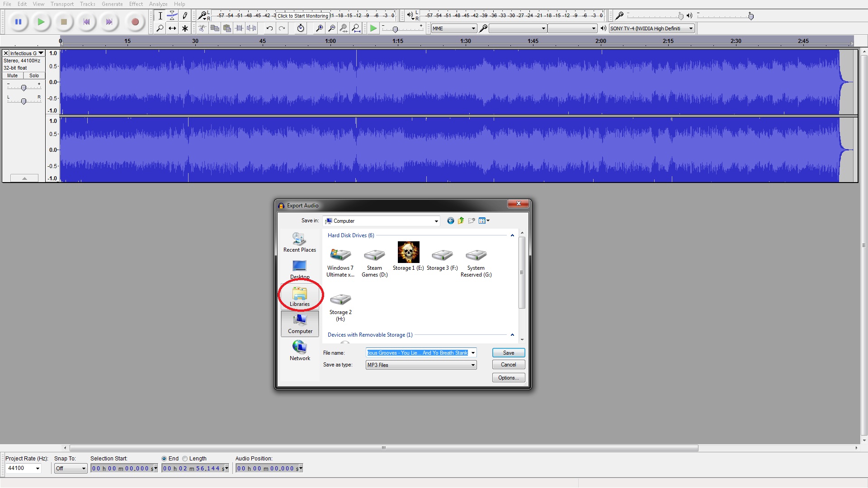This screenshot has height=488, width=868.
Task: Choose the Time Shift tool
Action: click(x=172, y=28)
